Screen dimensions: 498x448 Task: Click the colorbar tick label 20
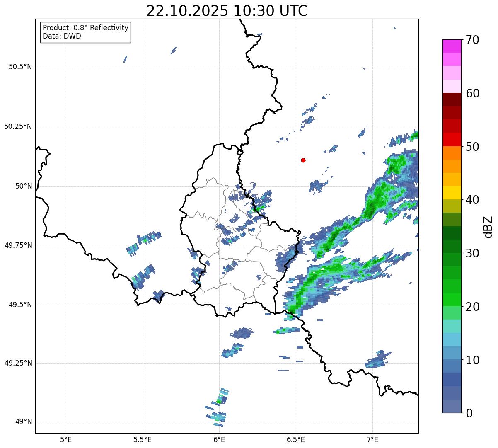tap(472, 307)
